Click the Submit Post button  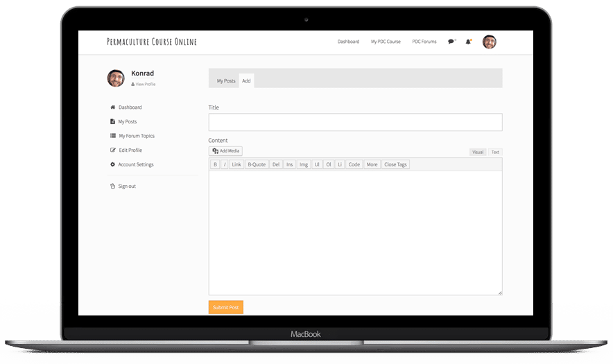(x=225, y=307)
